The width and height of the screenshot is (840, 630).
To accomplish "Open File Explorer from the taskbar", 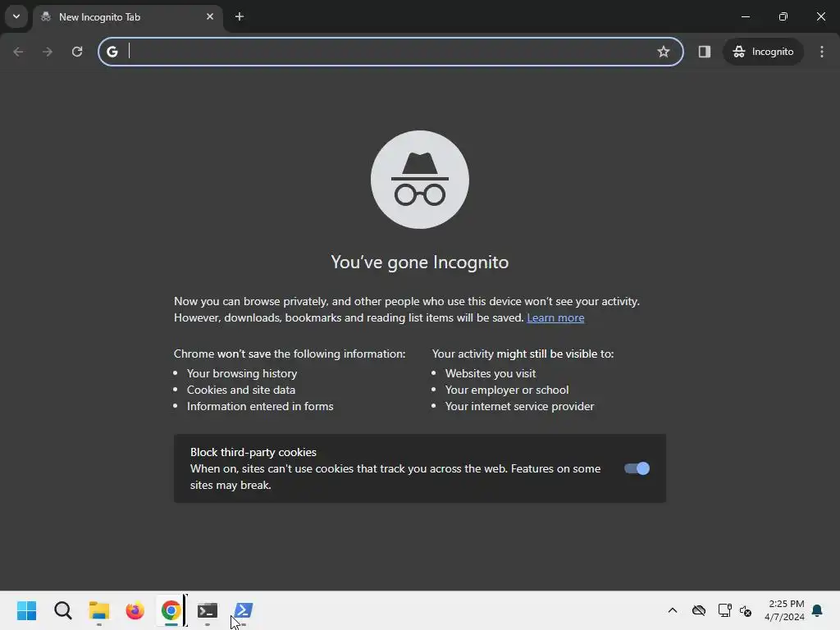I will coord(98,610).
